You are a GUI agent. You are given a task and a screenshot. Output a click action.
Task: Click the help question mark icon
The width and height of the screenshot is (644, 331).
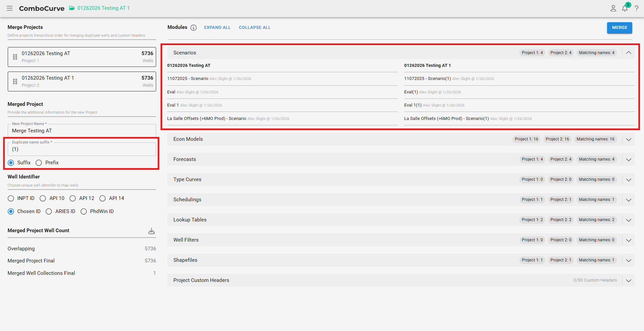click(636, 8)
